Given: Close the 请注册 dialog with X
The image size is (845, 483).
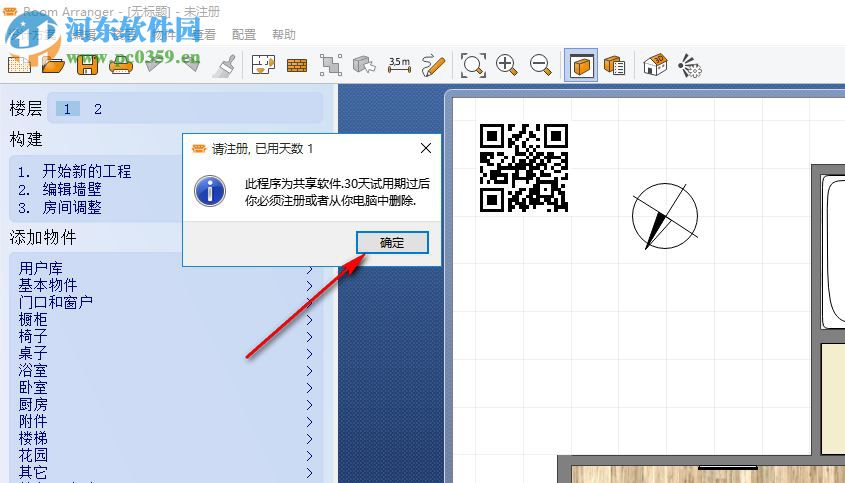Looking at the screenshot, I should tap(426, 148).
